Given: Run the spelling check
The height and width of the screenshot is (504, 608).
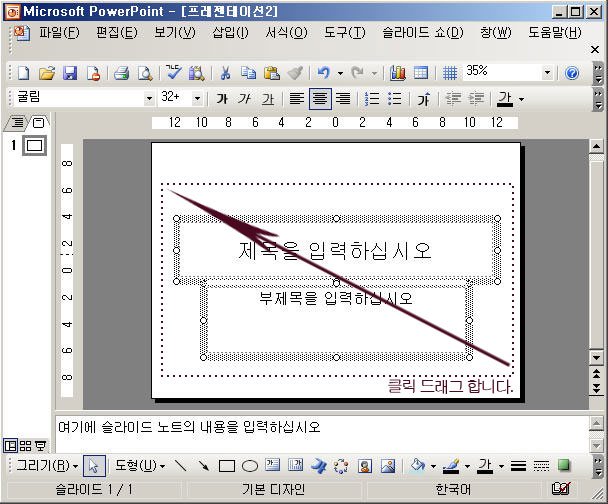Looking at the screenshot, I should [173, 73].
